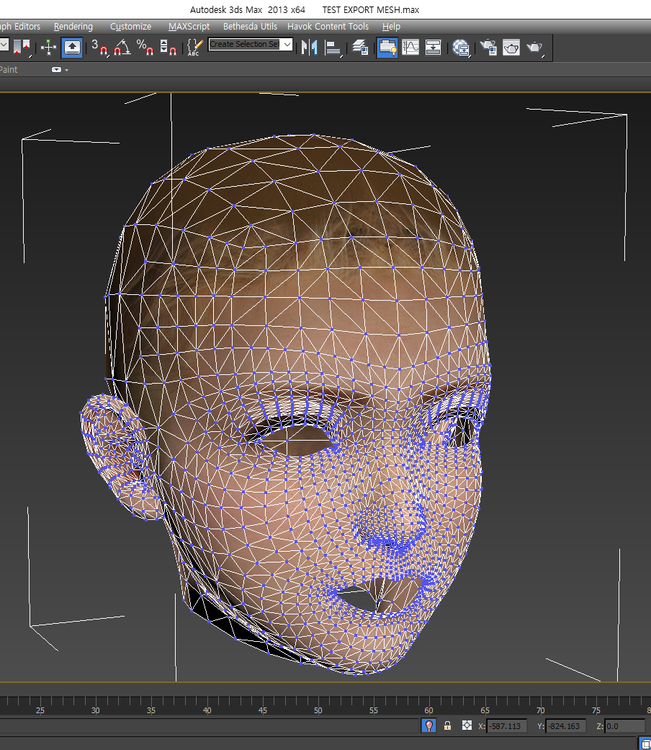Open the Curve Editor

click(x=410, y=47)
